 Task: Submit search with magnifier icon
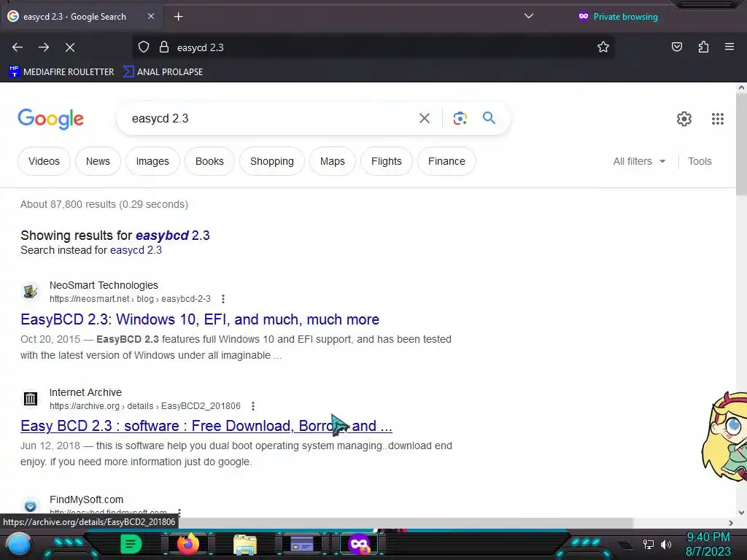tap(489, 117)
